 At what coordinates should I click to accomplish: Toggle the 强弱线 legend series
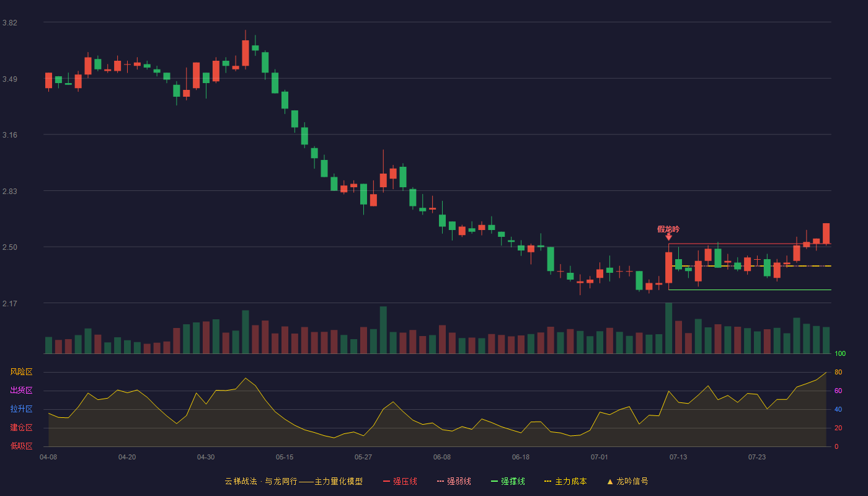[x=454, y=481]
